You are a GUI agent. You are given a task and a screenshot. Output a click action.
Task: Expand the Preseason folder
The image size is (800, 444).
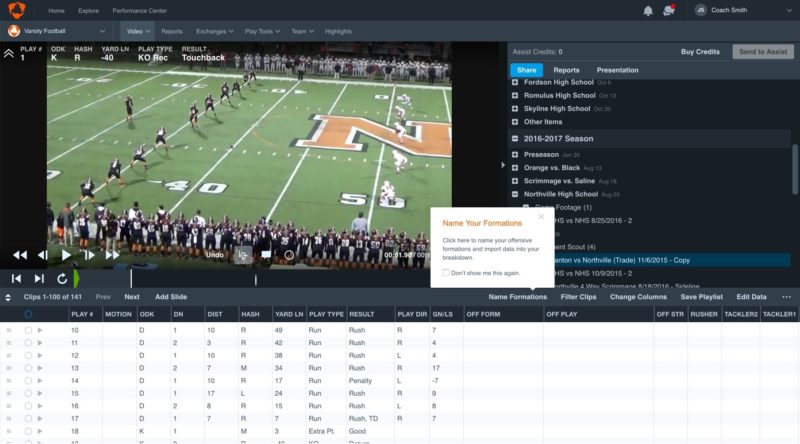pos(515,154)
